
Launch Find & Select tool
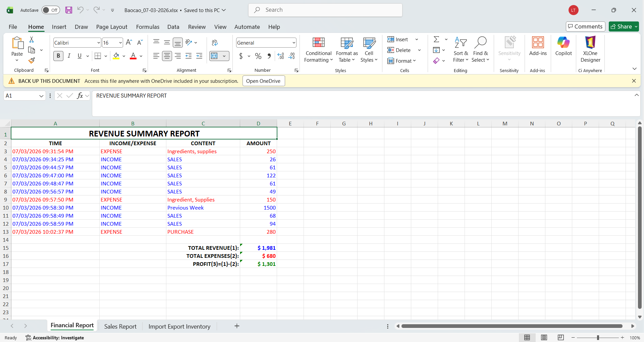(x=480, y=50)
